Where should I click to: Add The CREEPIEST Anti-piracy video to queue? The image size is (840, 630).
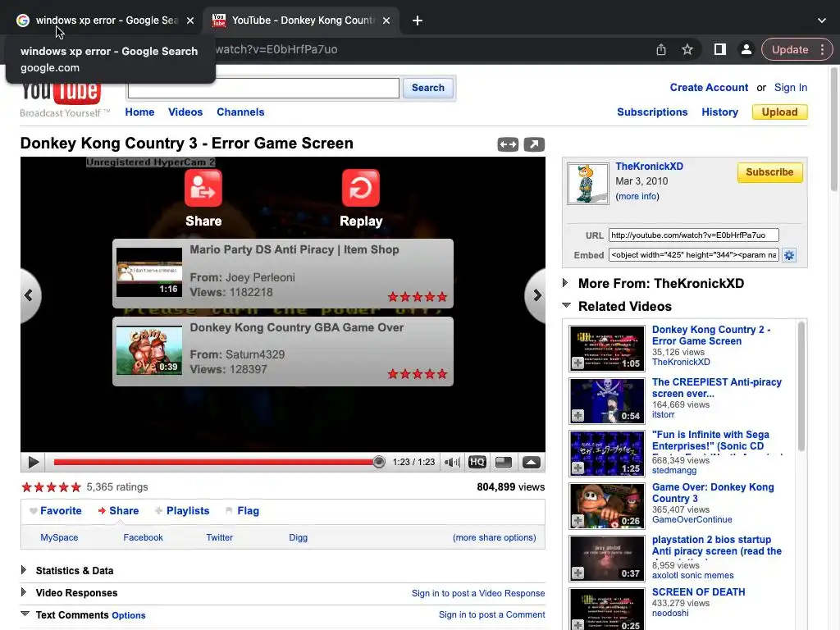[x=577, y=415]
